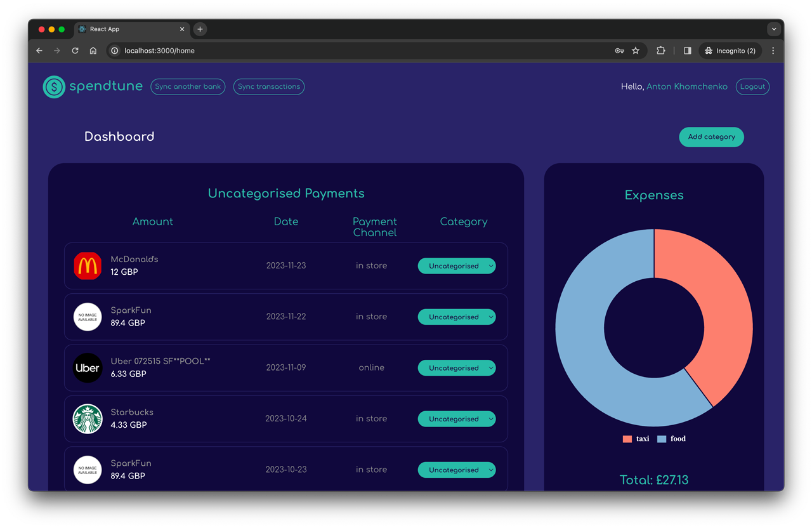Click the Logout button

752,87
